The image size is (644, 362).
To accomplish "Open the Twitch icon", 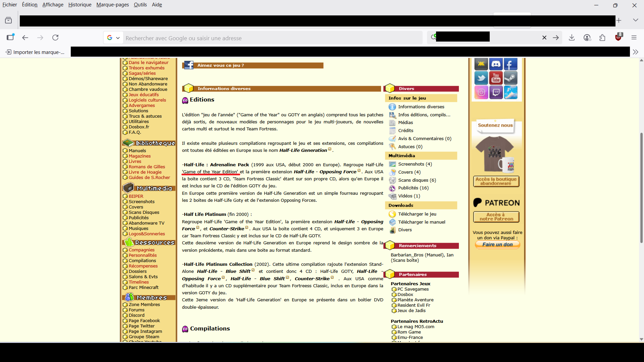I will pyautogui.click(x=496, y=92).
